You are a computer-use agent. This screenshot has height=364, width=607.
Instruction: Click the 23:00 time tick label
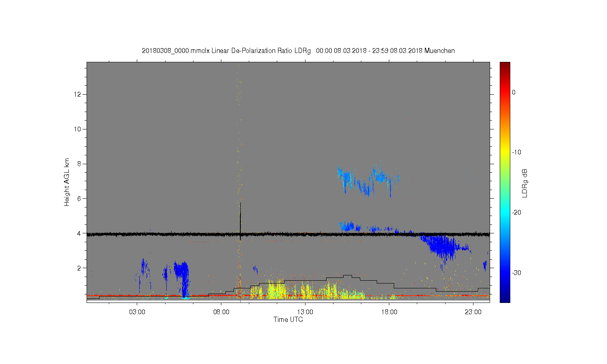473,312
